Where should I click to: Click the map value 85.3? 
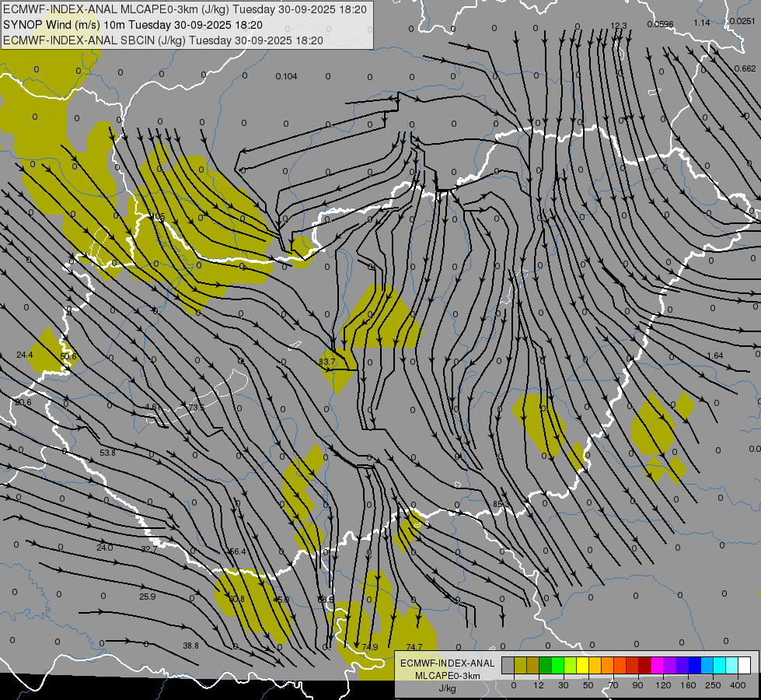tap(501, 504)
